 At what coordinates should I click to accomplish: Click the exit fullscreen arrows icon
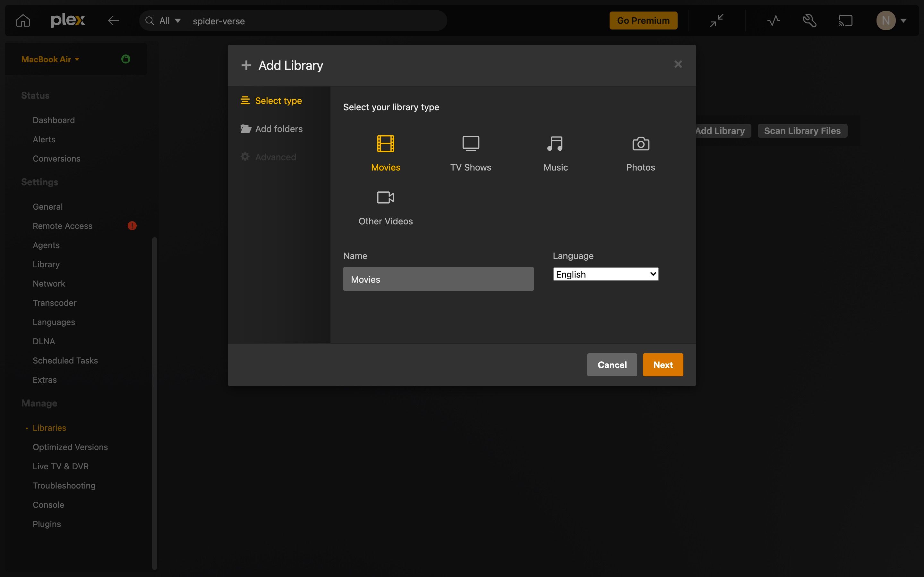click(716, 20)
